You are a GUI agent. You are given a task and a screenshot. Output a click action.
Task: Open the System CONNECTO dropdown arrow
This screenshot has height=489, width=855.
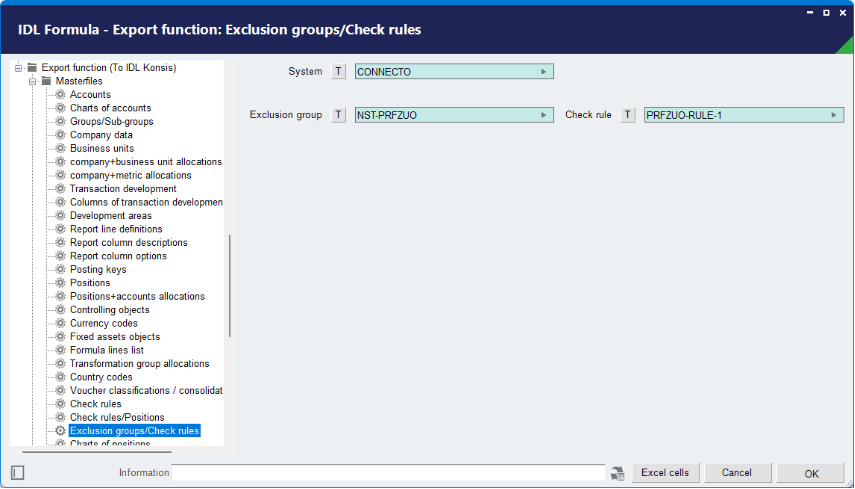tap(544, 71)
